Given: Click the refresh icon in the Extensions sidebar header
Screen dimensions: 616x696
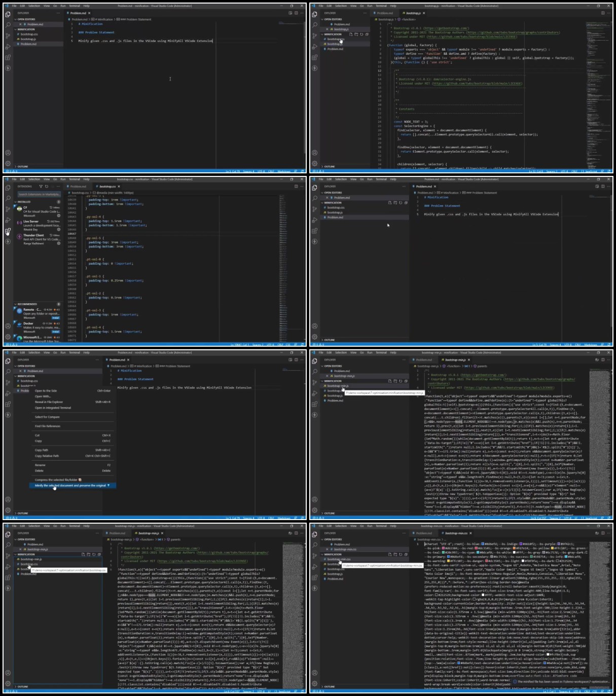Looking at the screenshot, I should tap(47, 187).
